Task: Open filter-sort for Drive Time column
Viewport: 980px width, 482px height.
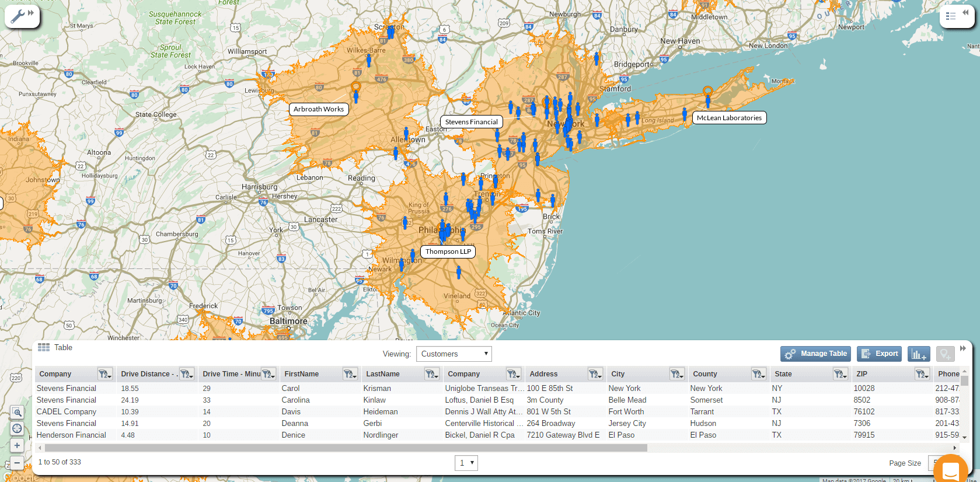Action: [268, 374]
